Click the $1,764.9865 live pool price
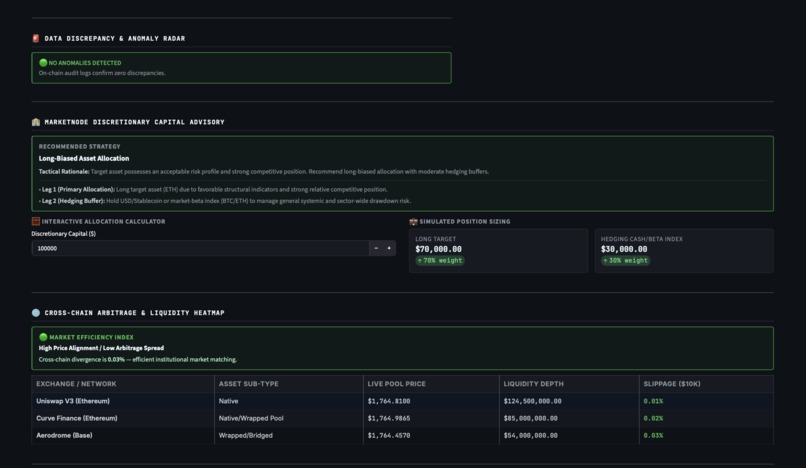Viewport: 806px width, 468px height. [389, 418]
